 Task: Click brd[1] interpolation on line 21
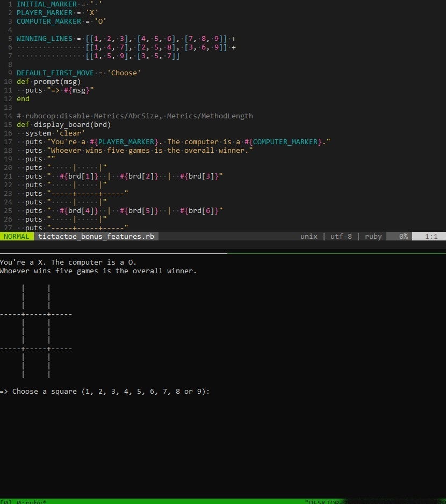pyautogui.click(x=78, y=176)
